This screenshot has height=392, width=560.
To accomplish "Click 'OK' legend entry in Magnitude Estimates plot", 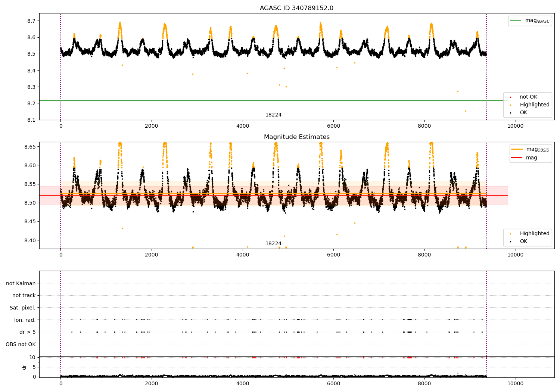I will 523,242.
